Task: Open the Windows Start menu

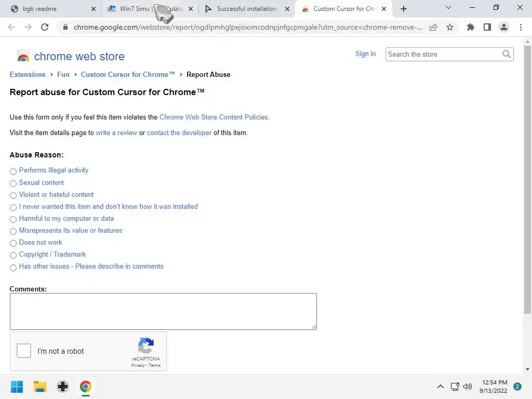Action: click(17, 387)
